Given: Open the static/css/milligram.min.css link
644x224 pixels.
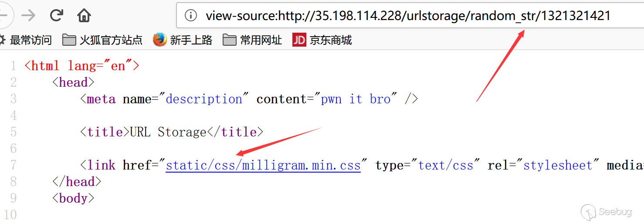Looking at the screenshot, I should (263, 165).
